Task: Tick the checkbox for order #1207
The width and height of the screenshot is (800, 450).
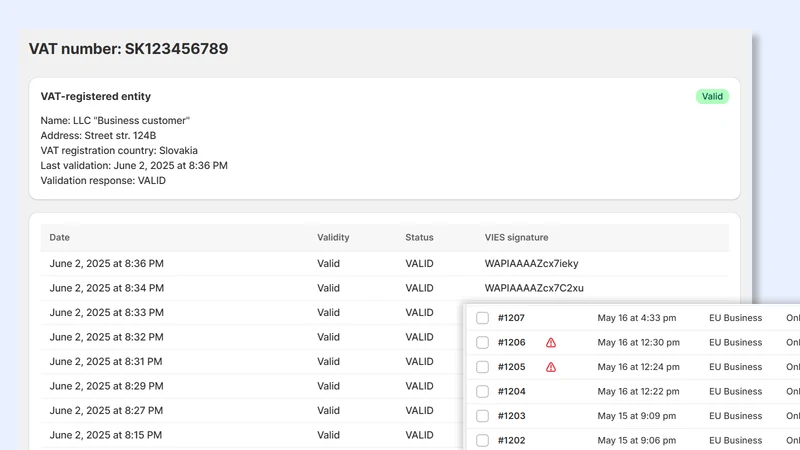Action: 482,318
